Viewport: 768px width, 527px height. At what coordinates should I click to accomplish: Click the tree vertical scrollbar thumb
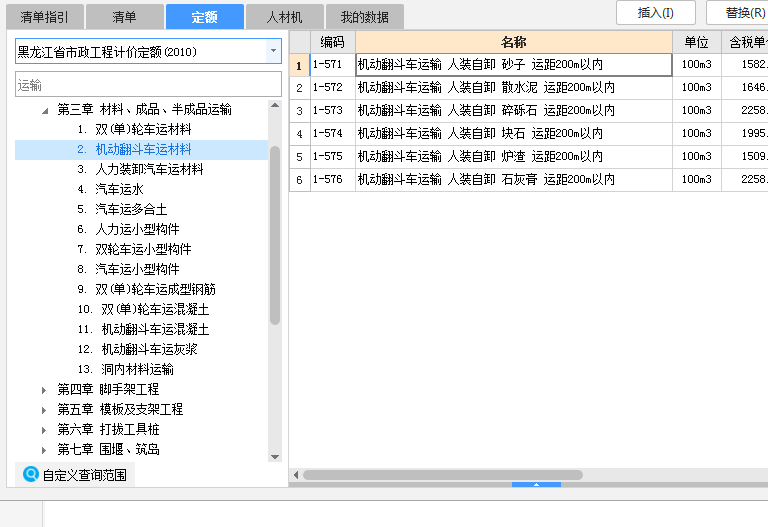pyautogui.click(x=275, y=235)
